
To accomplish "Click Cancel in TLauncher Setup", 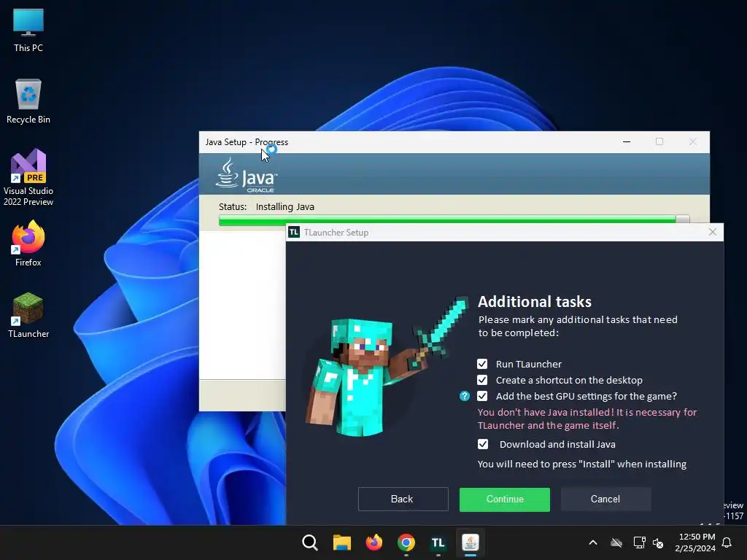I will [605, 499].
